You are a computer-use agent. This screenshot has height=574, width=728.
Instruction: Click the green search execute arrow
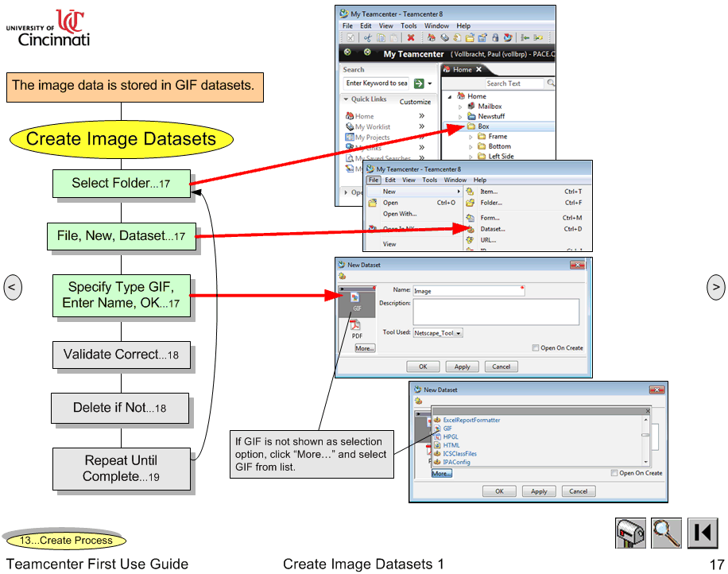coord(418,83)
